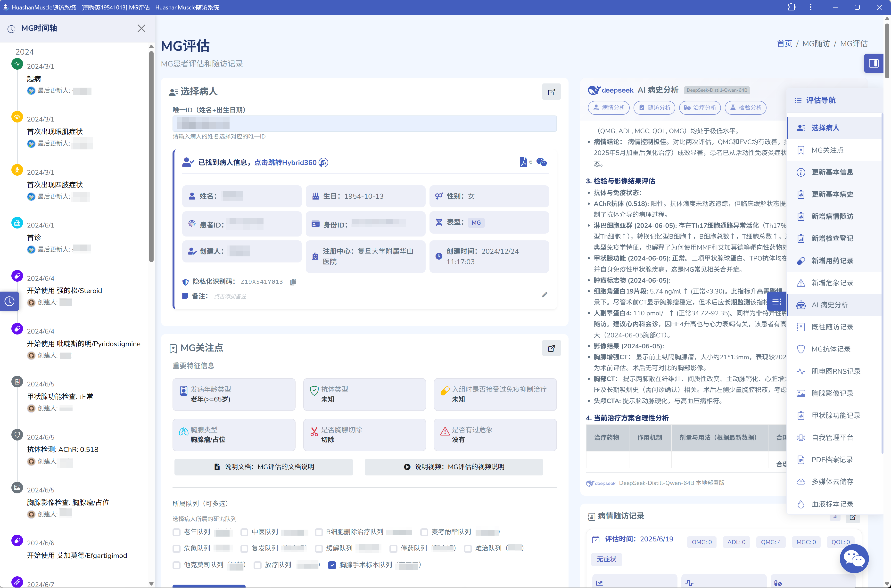Click the QMG: 4 score badge
Image resolution: width=891 pixels, height=588 pixels.
click(x=771, y=542)
